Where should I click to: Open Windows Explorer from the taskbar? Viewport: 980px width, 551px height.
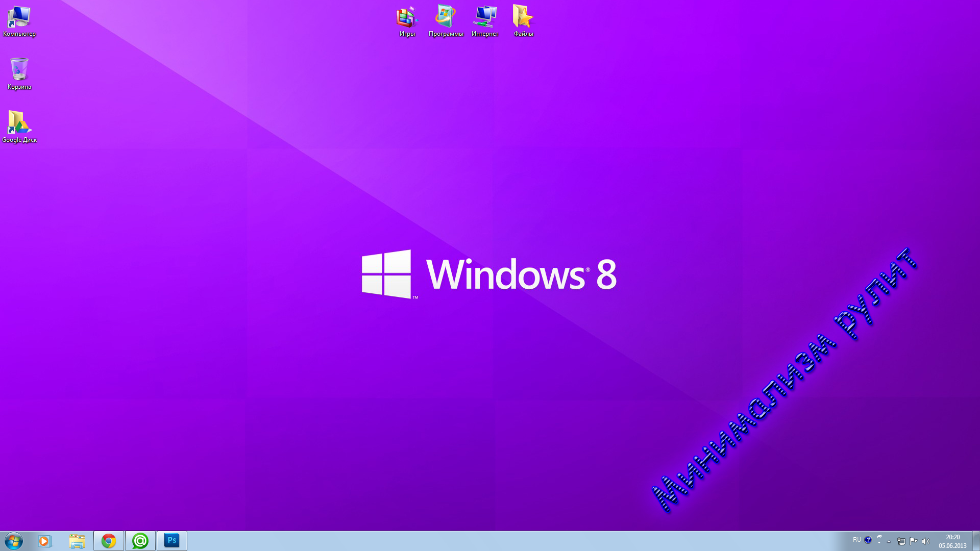(77, 541)
